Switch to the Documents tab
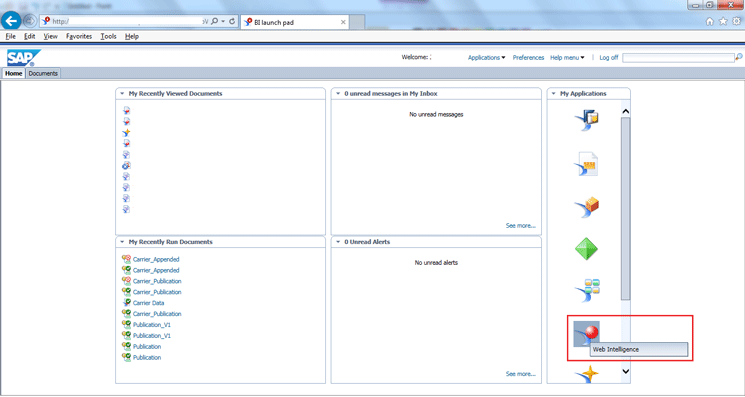This screenshot has height=397, width=745. pos(43,74)
